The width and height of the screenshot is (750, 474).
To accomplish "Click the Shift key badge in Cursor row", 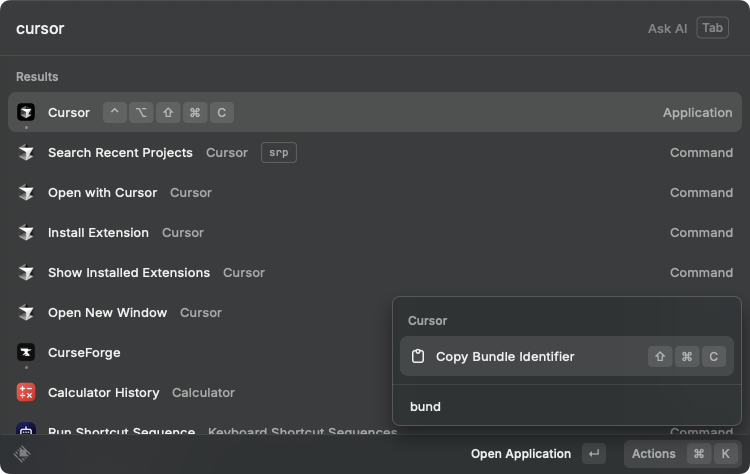I will [x=168, y=112].
